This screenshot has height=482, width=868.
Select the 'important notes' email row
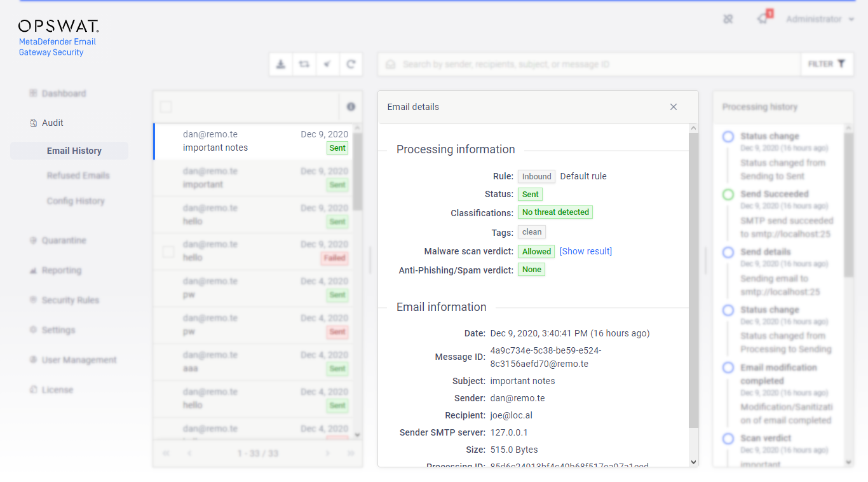pyautogui.click(x=253, y=141)
